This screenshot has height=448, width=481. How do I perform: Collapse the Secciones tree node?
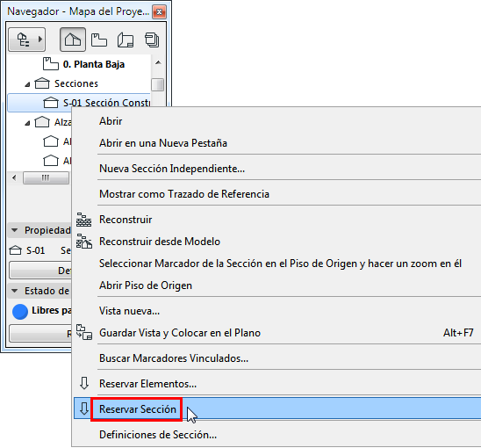[x=27, y=83]
